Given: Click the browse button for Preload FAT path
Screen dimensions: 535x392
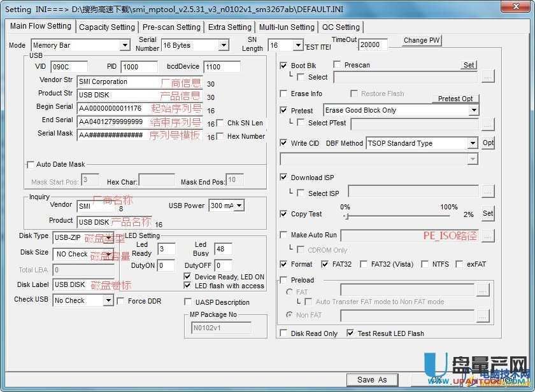Looking at the screenshot, I should tap(483, 291).
